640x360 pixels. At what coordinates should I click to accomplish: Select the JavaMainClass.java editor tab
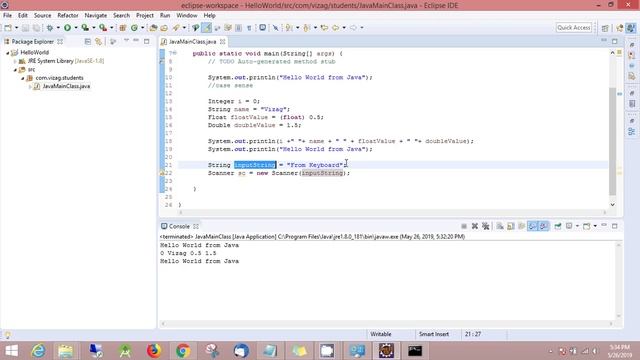pos(192,42)
